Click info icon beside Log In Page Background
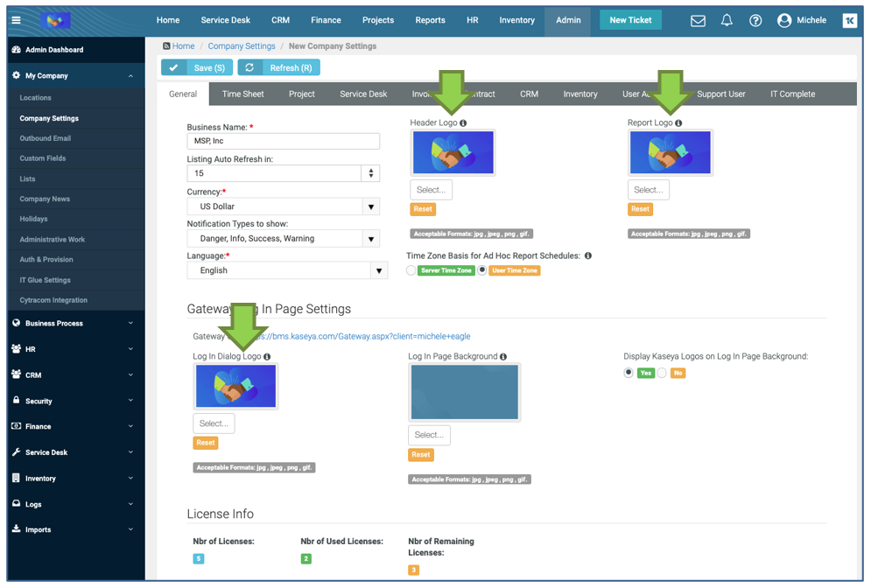The width and height of the screenshot is (871, 588). (x=503, y=357)
